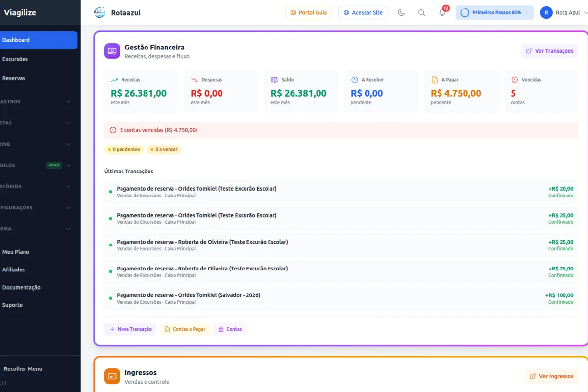588x392 pixels.
Task: Click the purple Gestão Financeira wallet icon
Action: [x=112, y=51]
